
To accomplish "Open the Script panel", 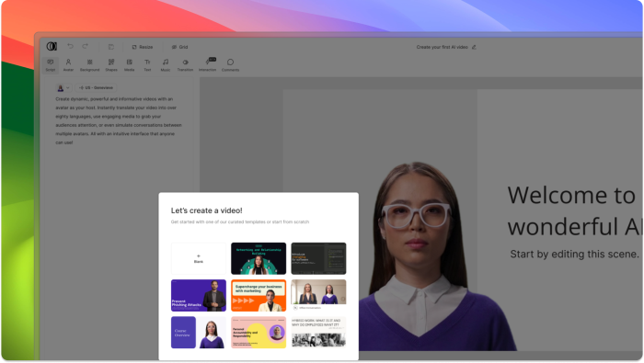I will (51, 65).
